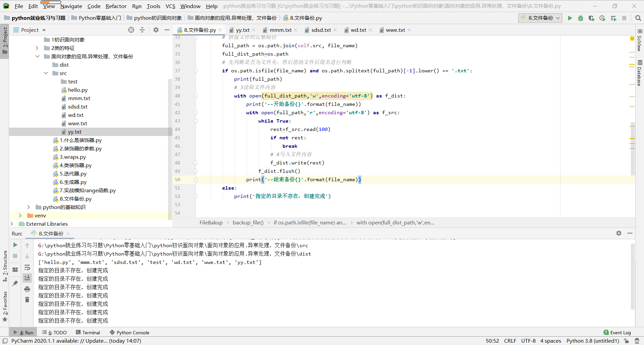Toggle tool window bars at bottom-left corner
The width and height of the screenshot is (644, 345).
pos(5,341)
